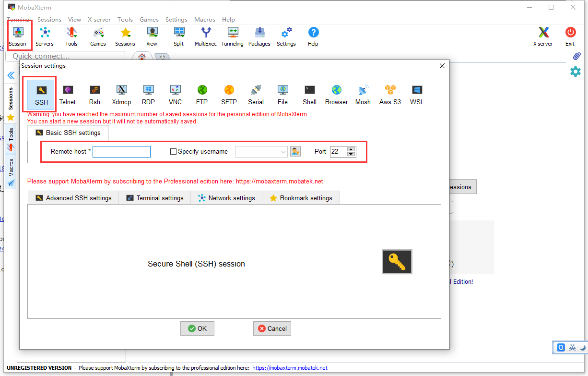The height and width of the screenshot is (376, 588).
Task: Switch to Advanced SSH settings tab
Action: tap(73, 198)
